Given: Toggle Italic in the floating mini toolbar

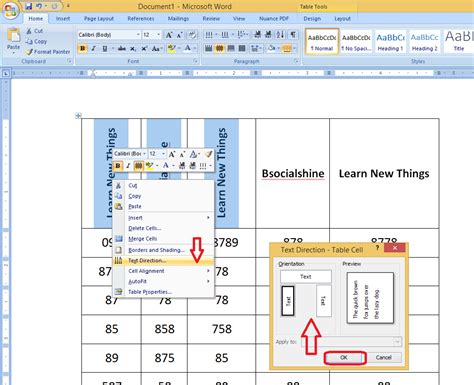Looking at the screenshot, I should tap(128, 166).
